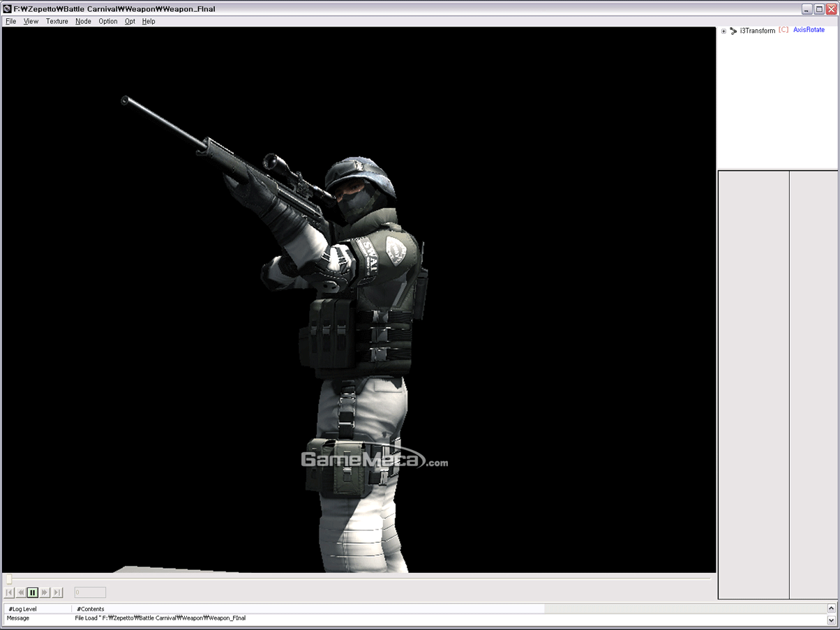Viewport: 840px width, 630px height.
Task: Click the [C] label beside i3Transform
Action: [783, 29]
